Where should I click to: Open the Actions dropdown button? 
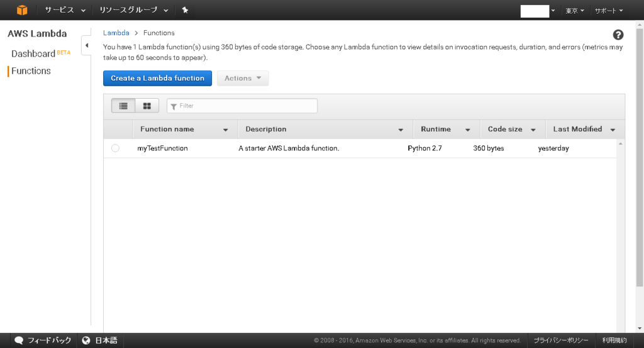click(243, 78)
